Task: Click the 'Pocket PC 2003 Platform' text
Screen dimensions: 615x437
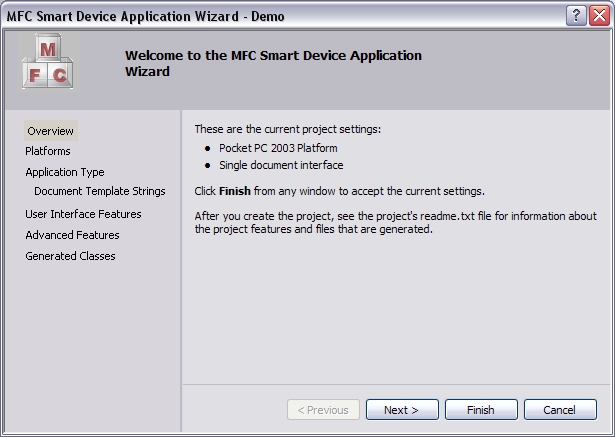Action: click(278, 148)
